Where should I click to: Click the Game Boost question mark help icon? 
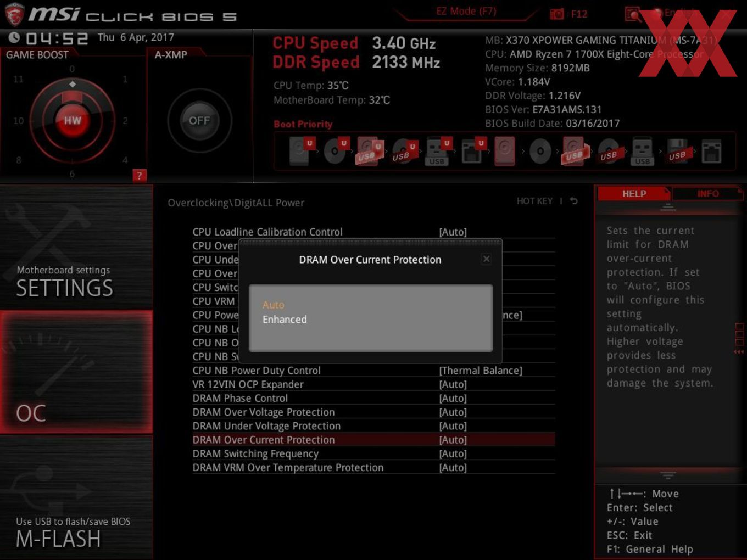pyautogui.click(x=140, y=175)
